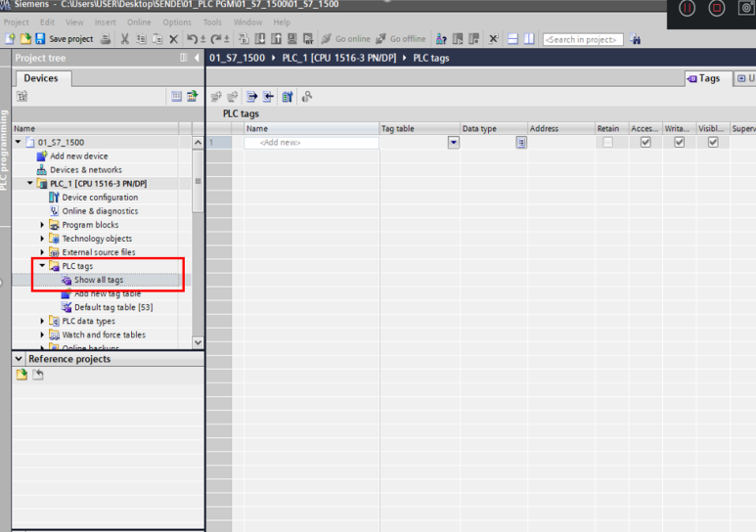This screenshot has width=756, height=532.
Task: Click the Compile icon in toolbar
Action: [244, 38]
